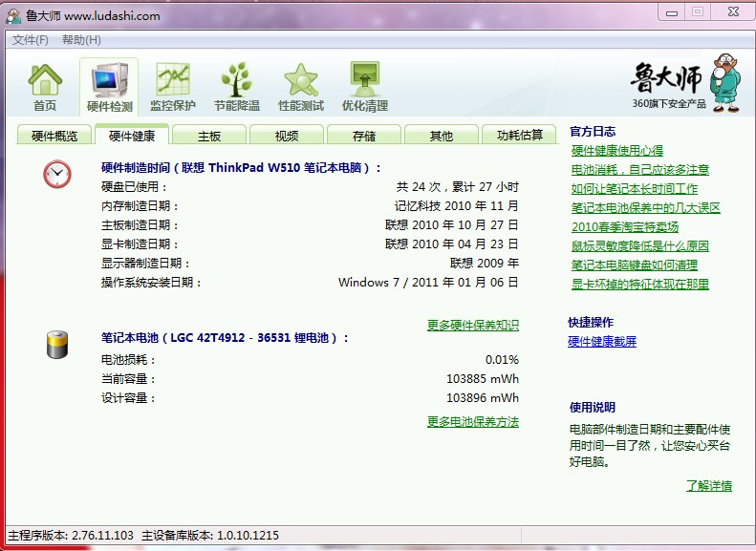This screenshot has height=551, width=756.
Task: Open the 电池消耗，自己应该多注意 link
Action: 639,170
